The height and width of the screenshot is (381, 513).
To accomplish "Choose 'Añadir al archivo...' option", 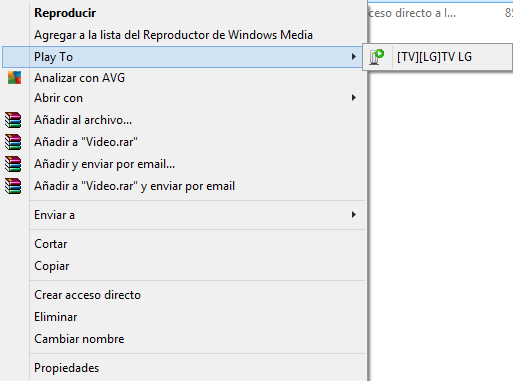I will click(183, 120).
